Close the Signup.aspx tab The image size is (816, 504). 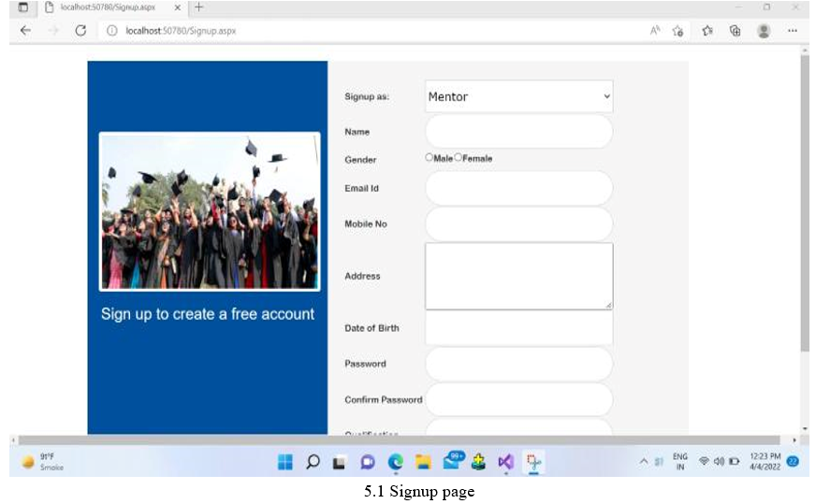(178, 7)
